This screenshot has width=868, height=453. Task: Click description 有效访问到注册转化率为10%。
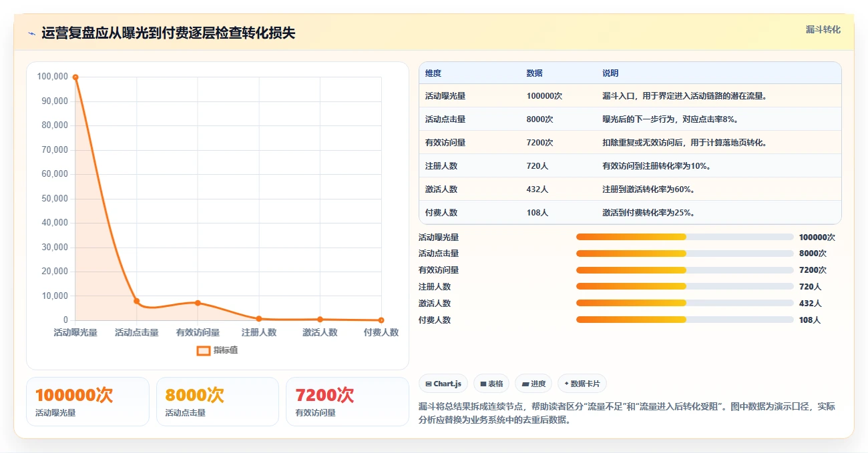[656, 166]
